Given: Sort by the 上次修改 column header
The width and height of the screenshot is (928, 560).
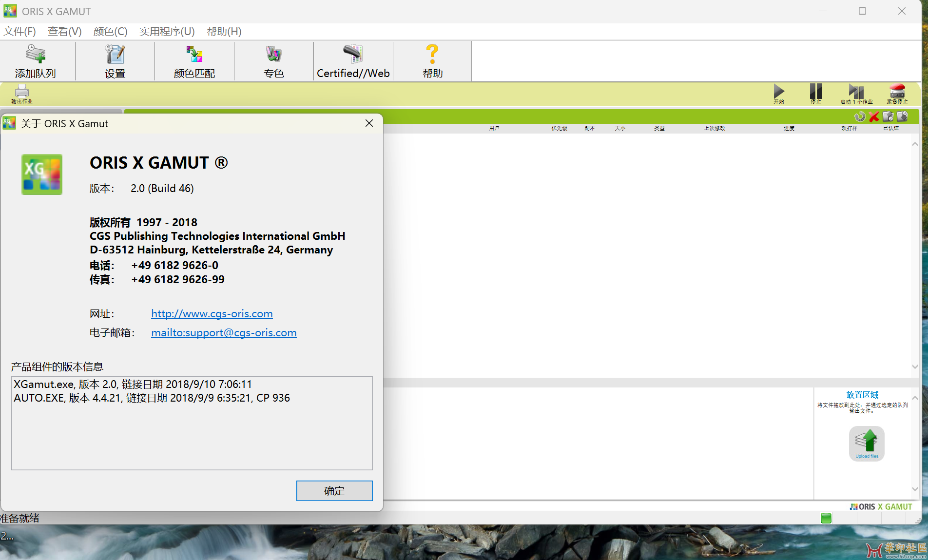Looking at the screenshot, I should pos(715,128).
